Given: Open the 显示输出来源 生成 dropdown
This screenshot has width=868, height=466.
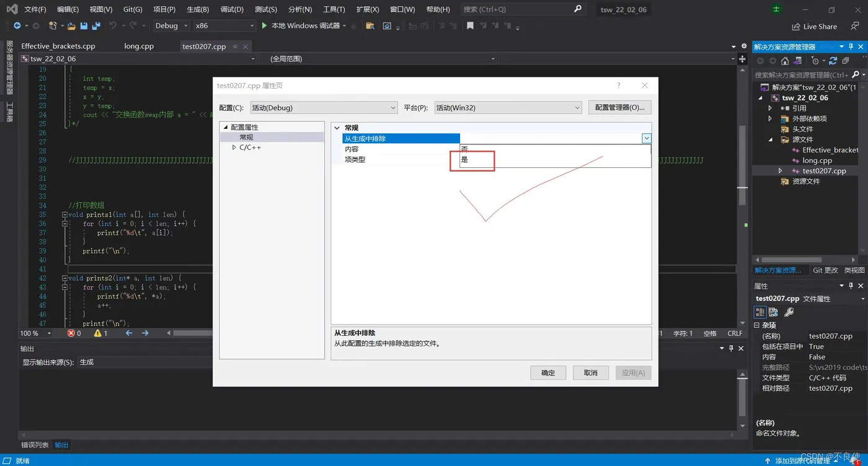Looking at the screenshot, I should pos(146,362).
